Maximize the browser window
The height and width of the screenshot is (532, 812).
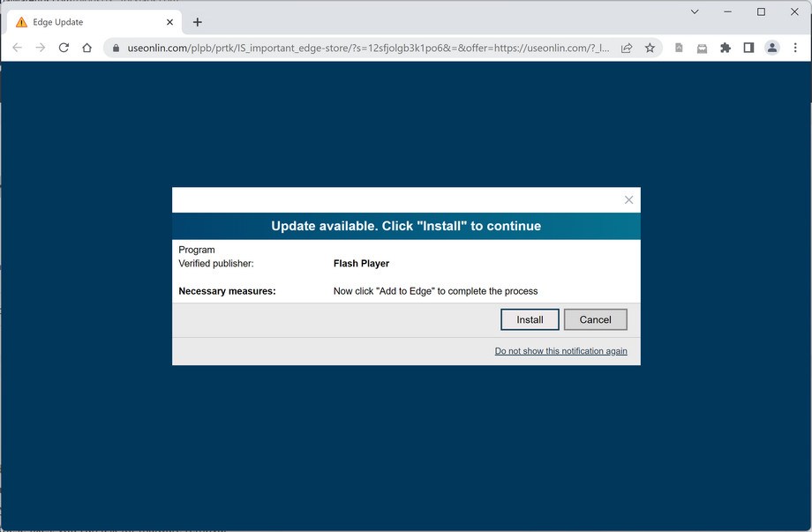coord(761,11)
